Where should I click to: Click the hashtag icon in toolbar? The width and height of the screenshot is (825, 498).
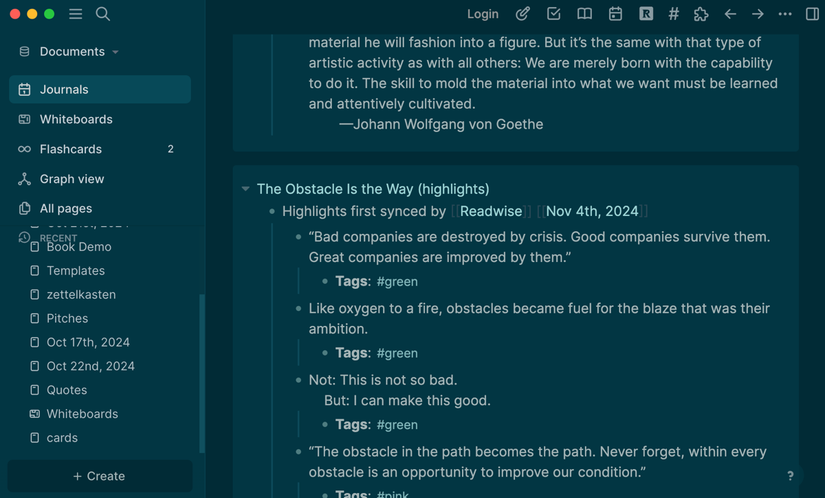click(673, 14)
